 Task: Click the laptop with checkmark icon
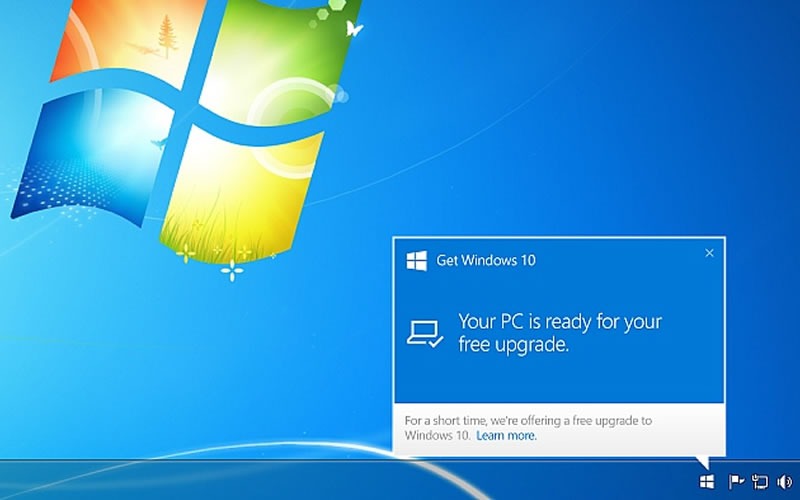point(424,334)
